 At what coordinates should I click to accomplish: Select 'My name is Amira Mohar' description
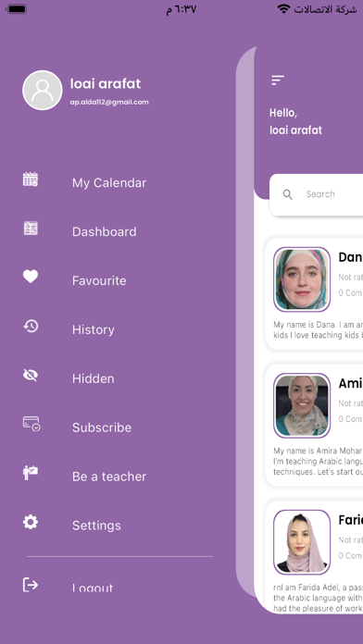coord(319,461)
